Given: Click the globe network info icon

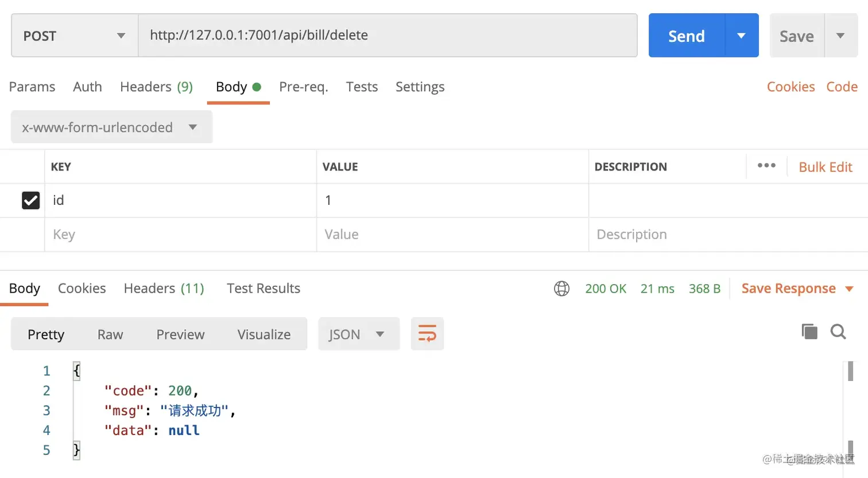Looking at the screenshot, I should click(561, 289).
